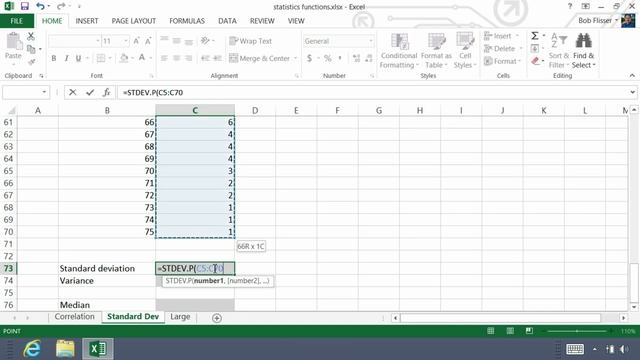
Task: Open Internet Explorer from the taskbar
Action: 32,349
